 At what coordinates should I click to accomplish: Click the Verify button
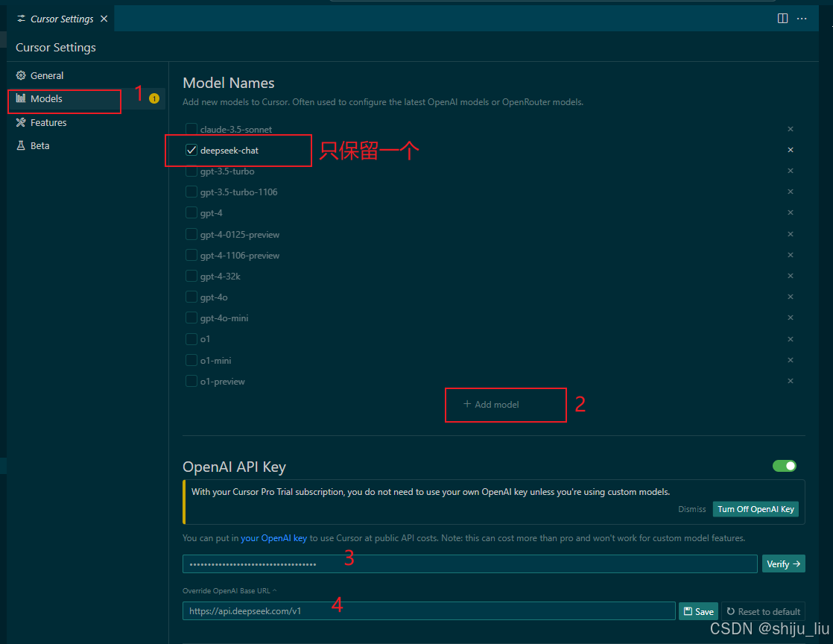click(x=784, y=563)
